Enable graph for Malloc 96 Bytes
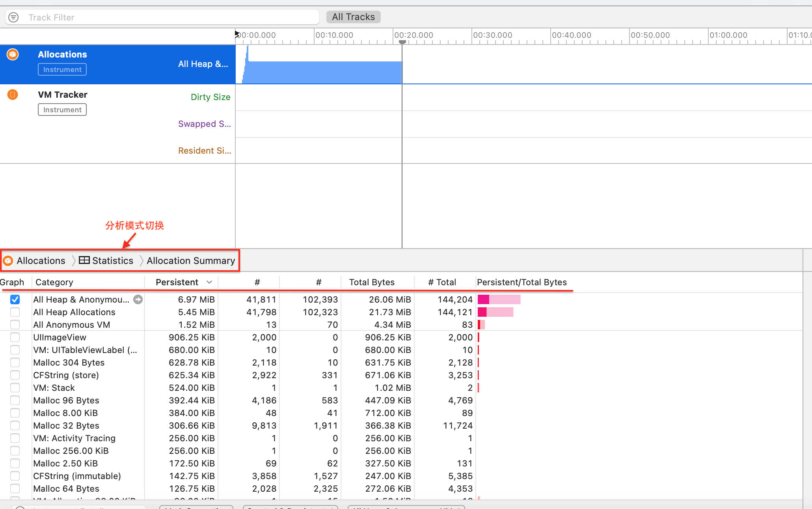Viewport: 812px width, 509px height. [15, 400]
